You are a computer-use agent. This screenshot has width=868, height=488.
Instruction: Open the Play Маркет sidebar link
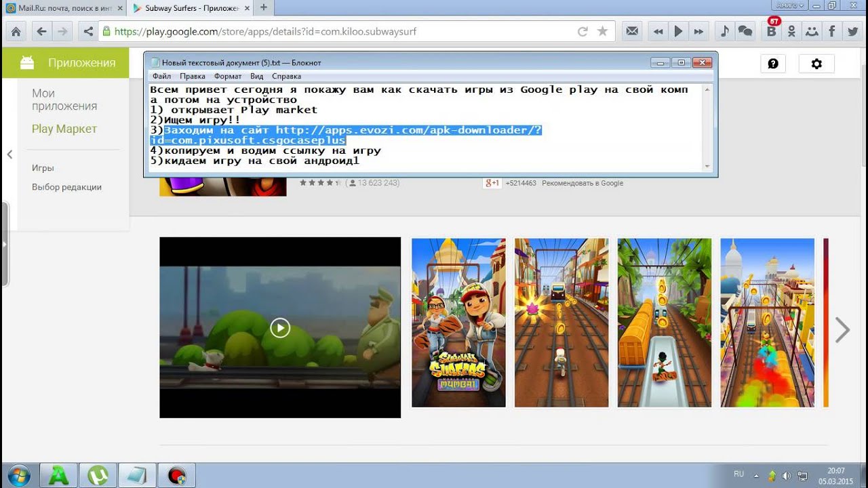[64, 129]
